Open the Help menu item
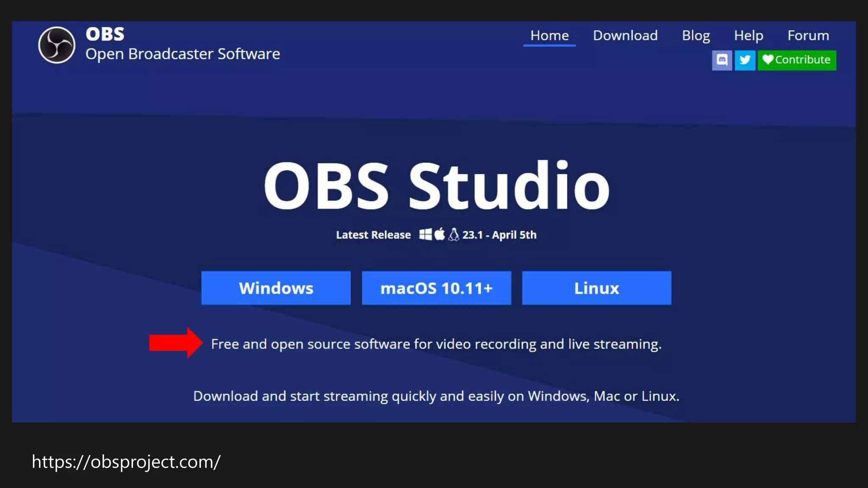 click(x=748, y=36)
